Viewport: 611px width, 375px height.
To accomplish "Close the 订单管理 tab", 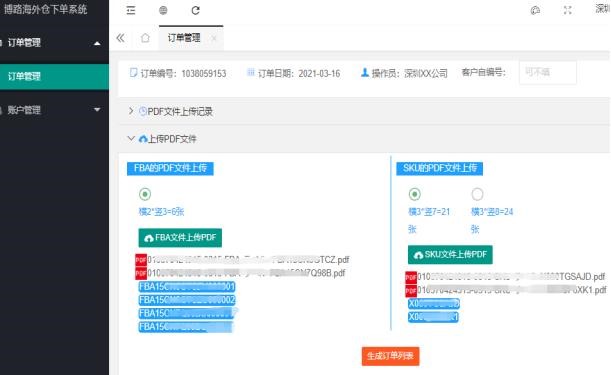I will point(214,38).
